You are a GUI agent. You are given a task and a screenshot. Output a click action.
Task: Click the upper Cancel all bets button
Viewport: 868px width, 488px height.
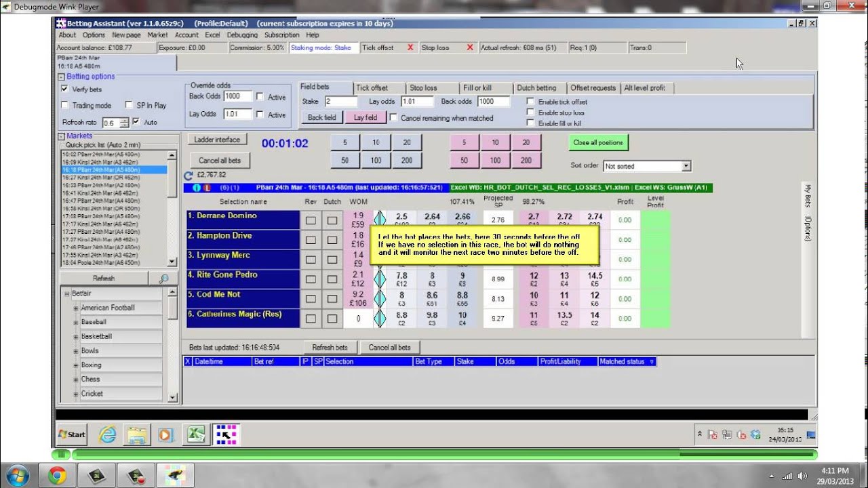219,161
